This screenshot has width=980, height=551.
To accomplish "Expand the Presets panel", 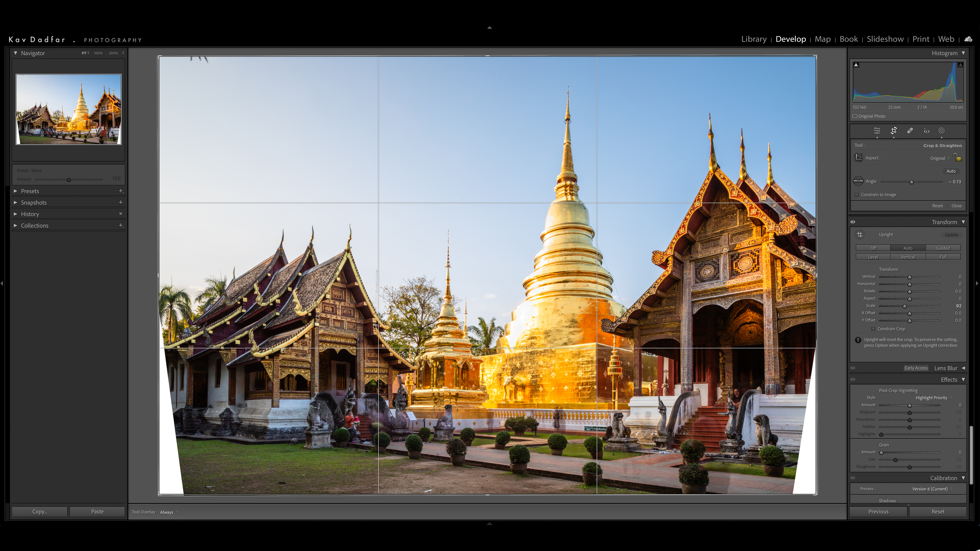I will click(x=16, y=191).
